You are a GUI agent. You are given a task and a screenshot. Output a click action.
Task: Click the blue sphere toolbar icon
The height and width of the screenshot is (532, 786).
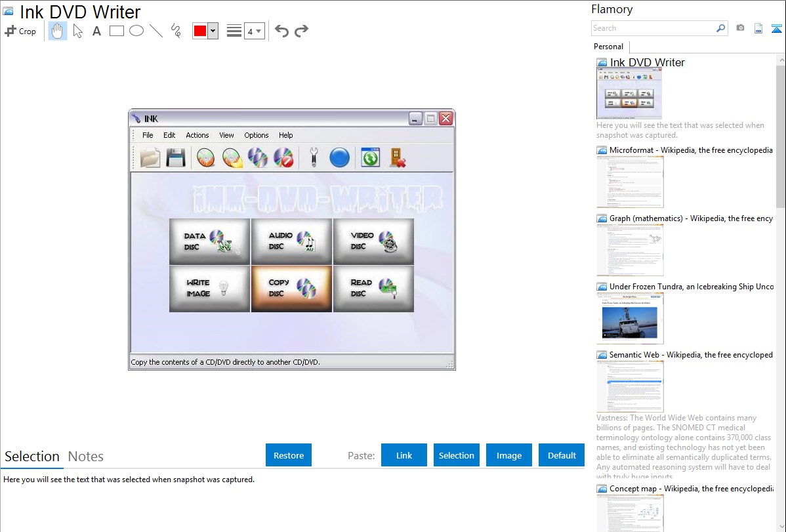point(339,157)
